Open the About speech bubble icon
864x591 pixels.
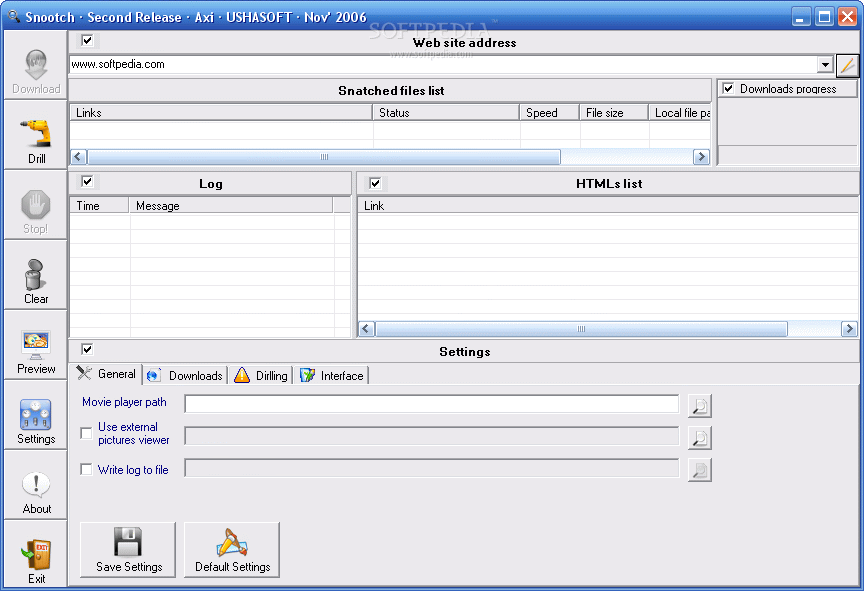click(x=36, y=485)
